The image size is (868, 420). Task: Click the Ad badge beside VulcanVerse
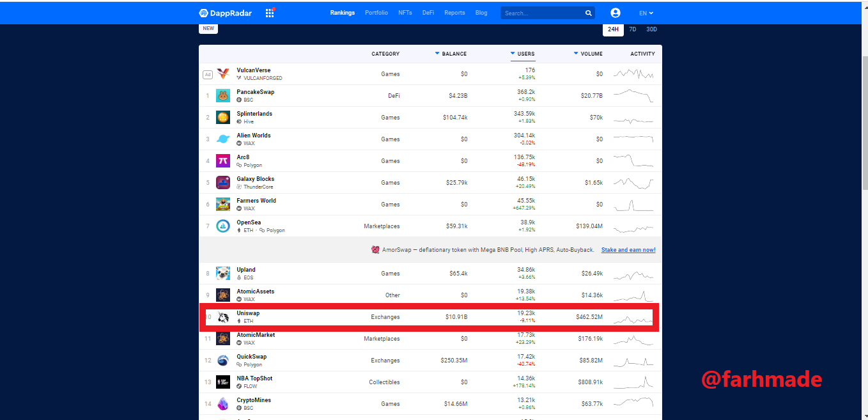coord(208,74)
